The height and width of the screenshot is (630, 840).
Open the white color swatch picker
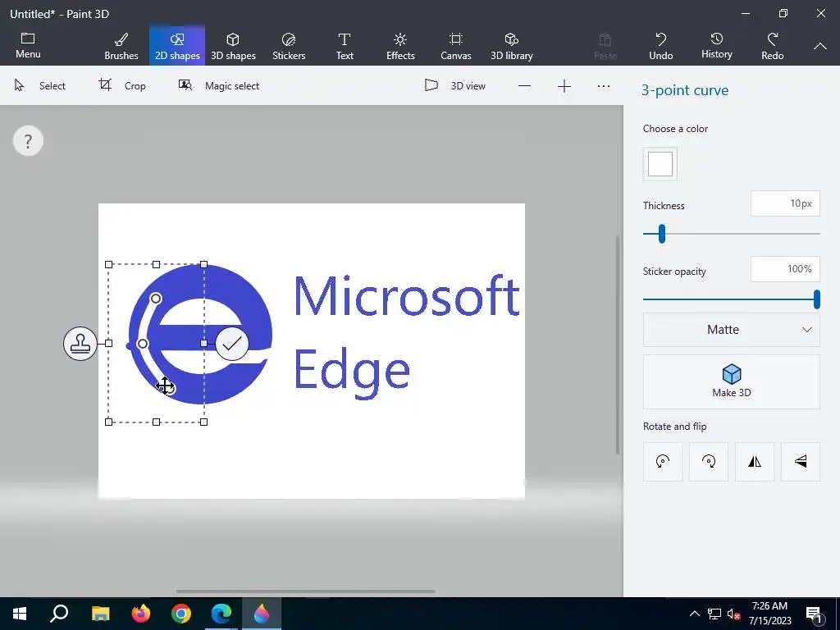coord(660,164)
